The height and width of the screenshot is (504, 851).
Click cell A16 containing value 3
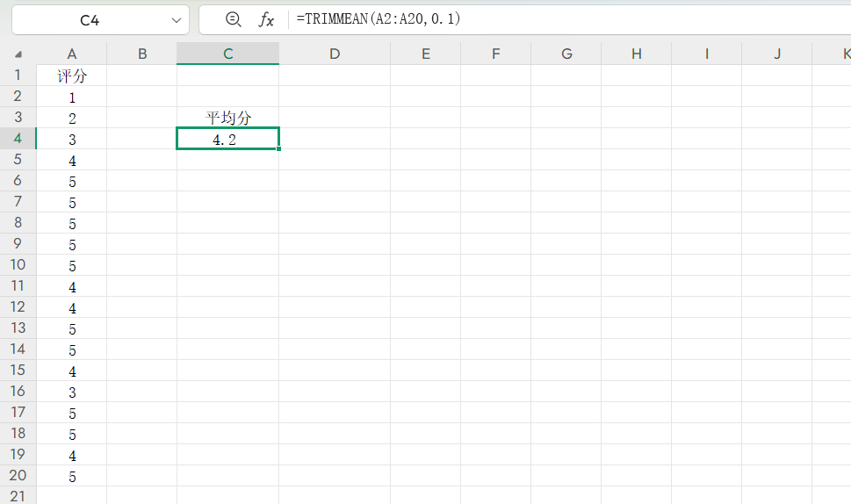[72, 392]
